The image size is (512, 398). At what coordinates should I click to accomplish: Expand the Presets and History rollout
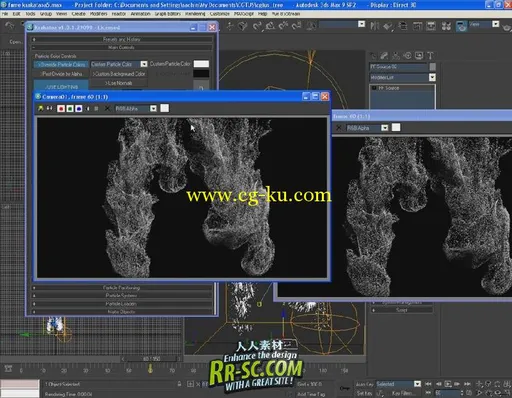click(x=122, y=39)
